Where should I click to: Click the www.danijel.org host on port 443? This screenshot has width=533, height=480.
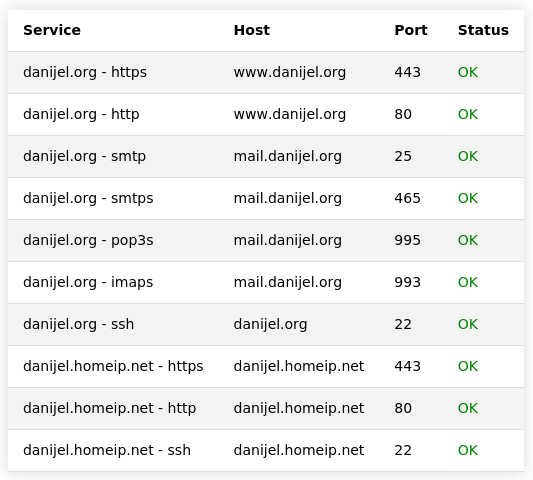click(290, 72)
